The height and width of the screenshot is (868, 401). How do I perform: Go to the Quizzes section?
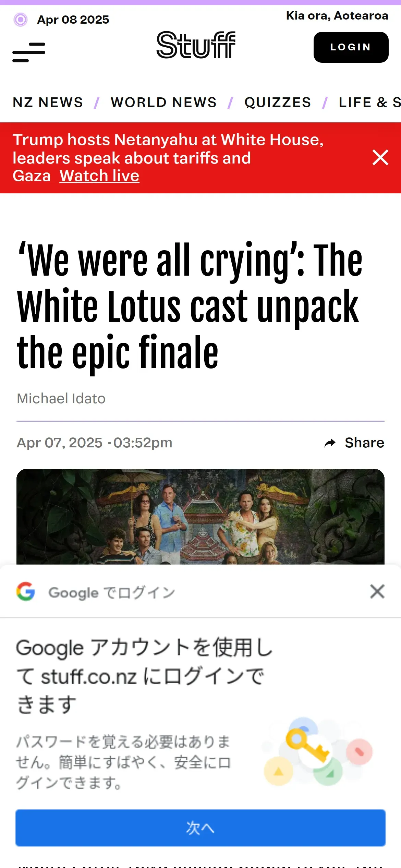click(x=278, y=102)
